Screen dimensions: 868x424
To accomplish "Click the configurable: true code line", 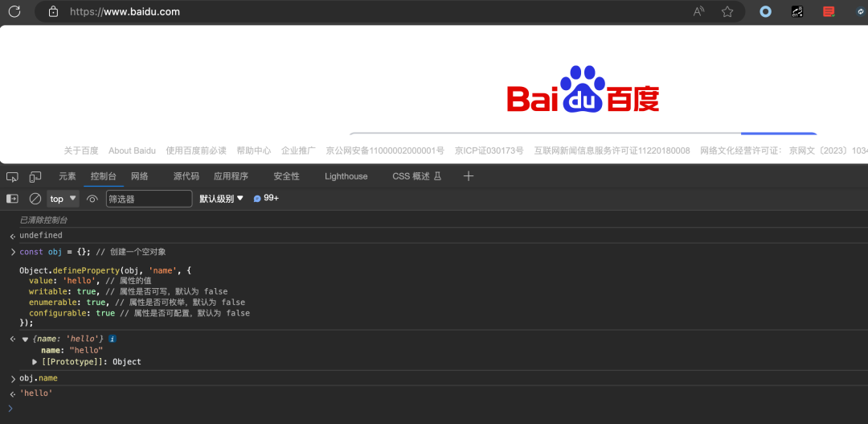I will click(139, 313).
